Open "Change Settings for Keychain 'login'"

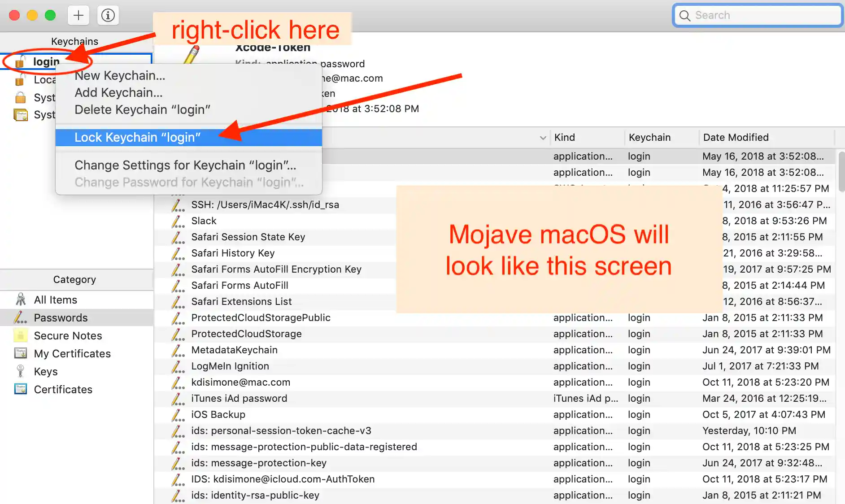(x=185, y=165)
